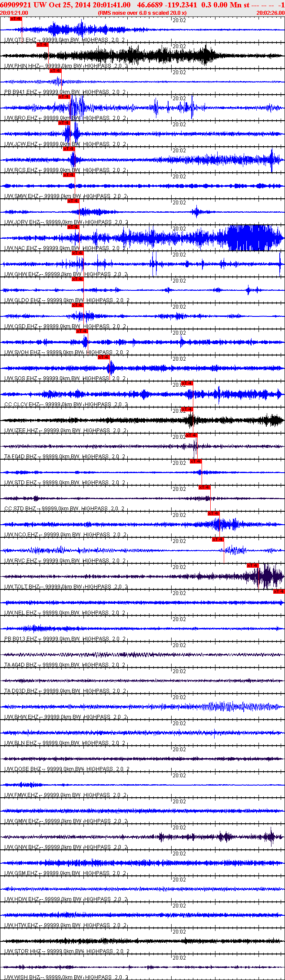Click the red pick marker on UW.NEL trace
Viewport: 285px width, 980px height.
[278, 592]
